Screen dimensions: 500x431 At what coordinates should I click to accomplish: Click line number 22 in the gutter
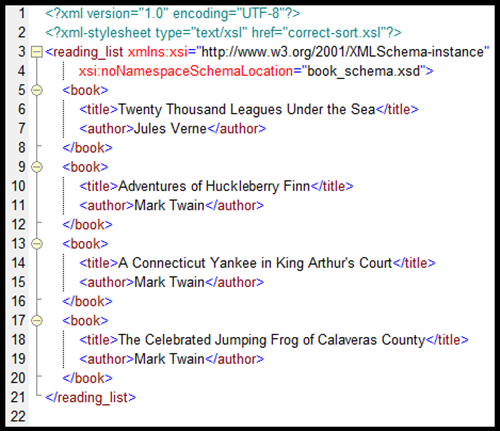pos(18,417)
